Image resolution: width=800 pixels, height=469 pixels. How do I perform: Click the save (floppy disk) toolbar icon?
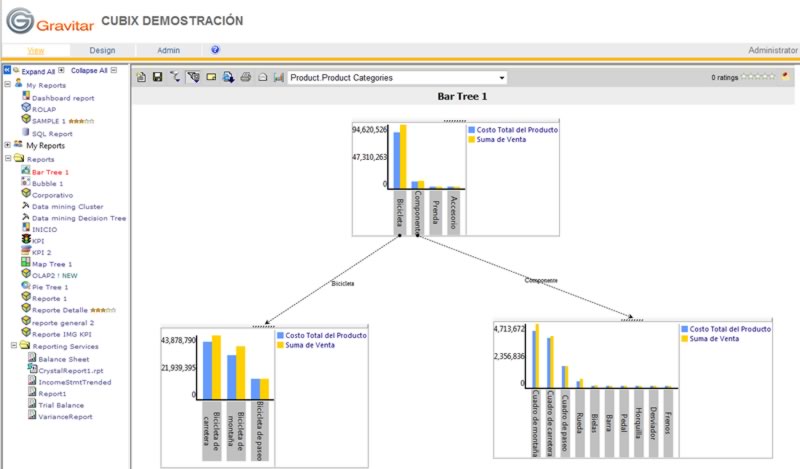tap(158, 77)
